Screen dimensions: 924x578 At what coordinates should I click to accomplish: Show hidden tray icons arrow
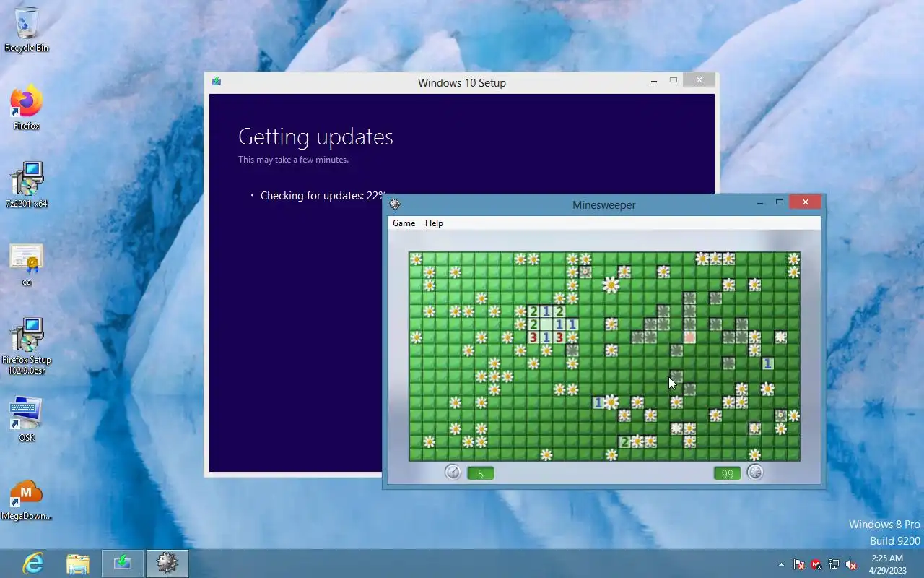(x=781, y=564)
